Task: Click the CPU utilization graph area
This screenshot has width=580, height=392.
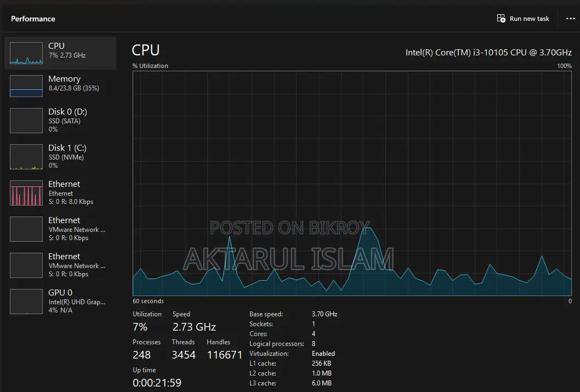Action: (352, 184)
